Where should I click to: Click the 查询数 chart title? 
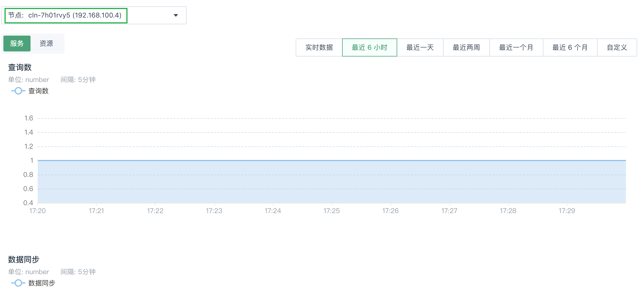coord(20,67)
